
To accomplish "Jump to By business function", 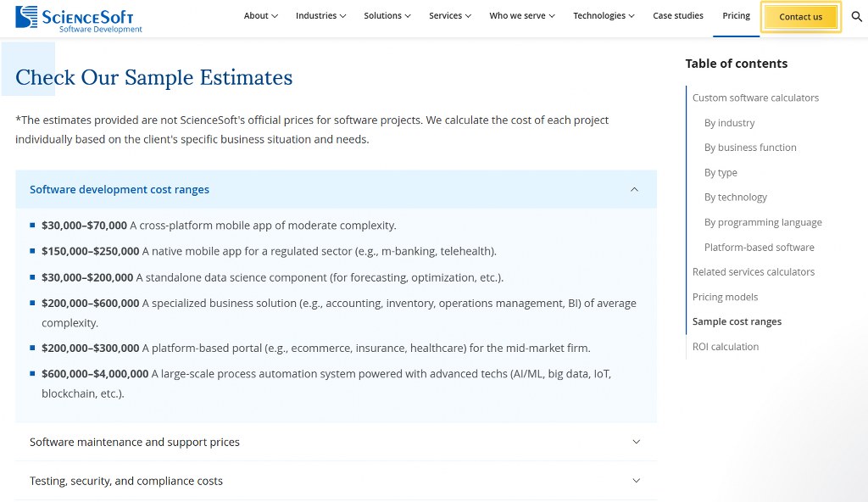I will [x=750, y=148].
